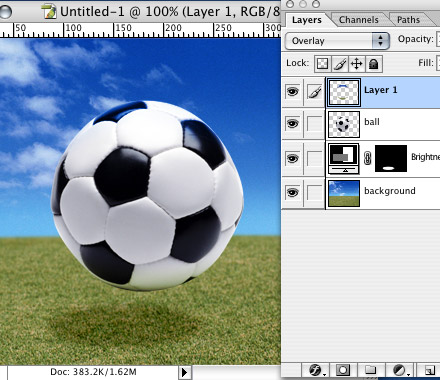440x380 pixels.
Task: Toggle lock position icon
Action: point(357,64)
